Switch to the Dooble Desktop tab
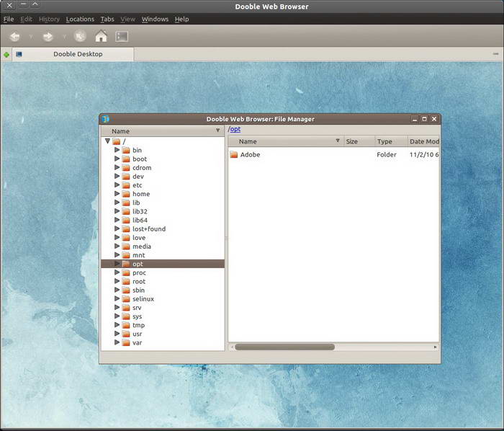Viewport: 504px width, 431px height. pos(73,54)
